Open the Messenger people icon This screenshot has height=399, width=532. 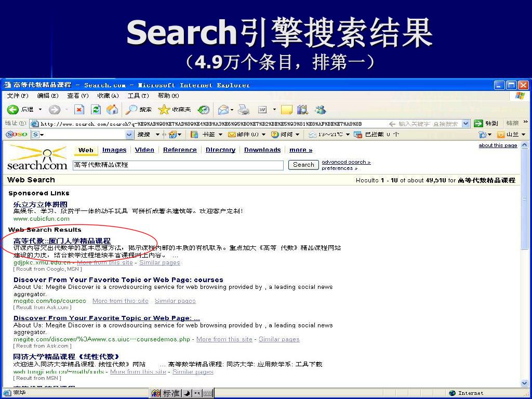tap(320, 110)
